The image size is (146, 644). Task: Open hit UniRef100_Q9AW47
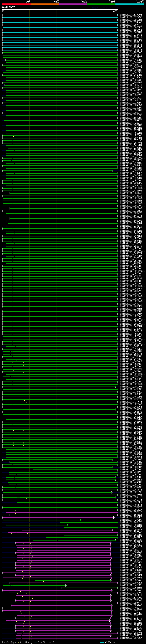[131, 530]
